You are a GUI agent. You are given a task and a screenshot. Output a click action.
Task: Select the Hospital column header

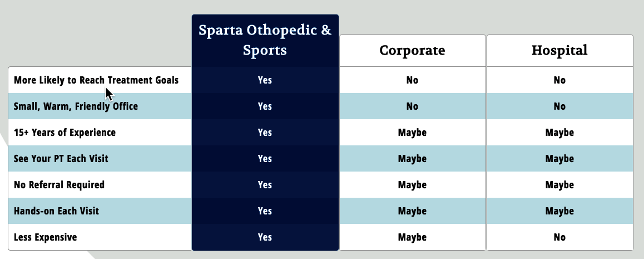(559, 50)
